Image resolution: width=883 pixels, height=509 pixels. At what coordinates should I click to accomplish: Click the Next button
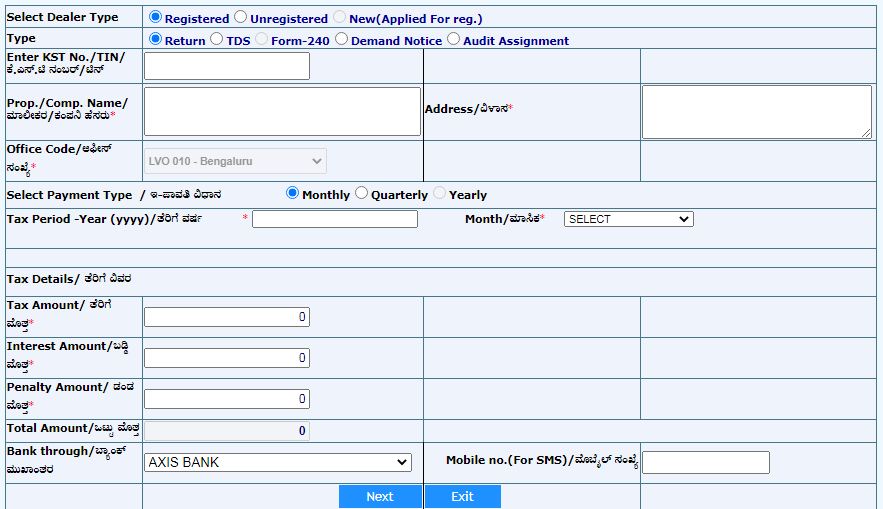(380, 497)
